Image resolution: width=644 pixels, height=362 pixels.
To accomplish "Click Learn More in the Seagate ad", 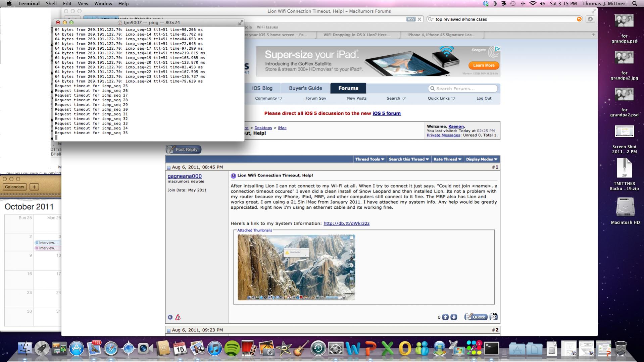I will click(484, 65).
